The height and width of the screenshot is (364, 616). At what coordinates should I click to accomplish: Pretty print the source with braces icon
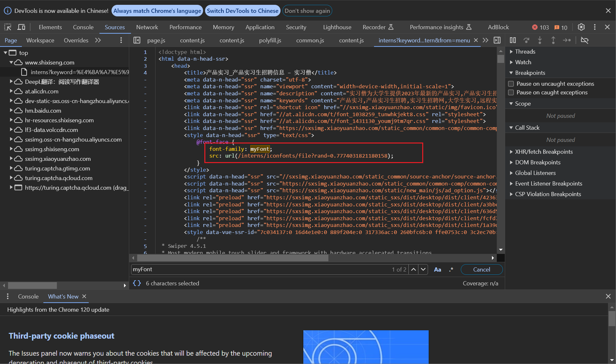click(137, 283)
